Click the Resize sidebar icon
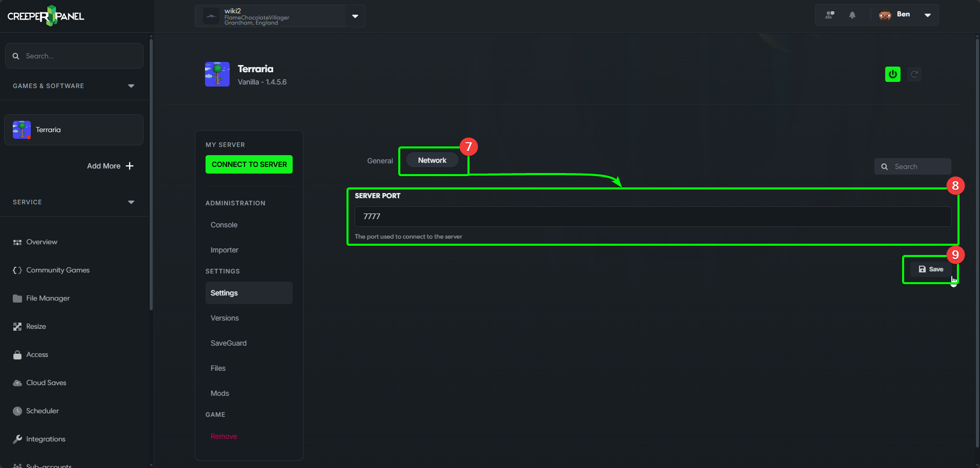Image resolution: width=980 pixels, height=468 pixels. (x=17, y=326)
